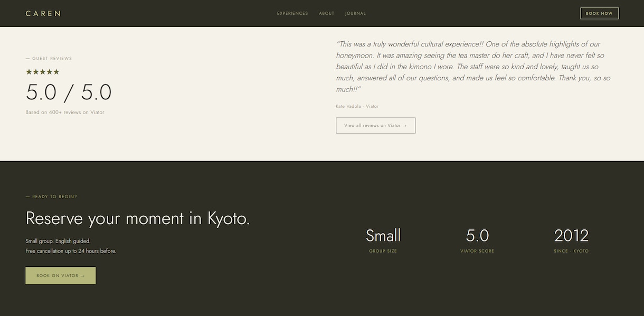Screen dimensions: 644x316
Task: Click the Guest Reviews section label
Action: [49, 59]
